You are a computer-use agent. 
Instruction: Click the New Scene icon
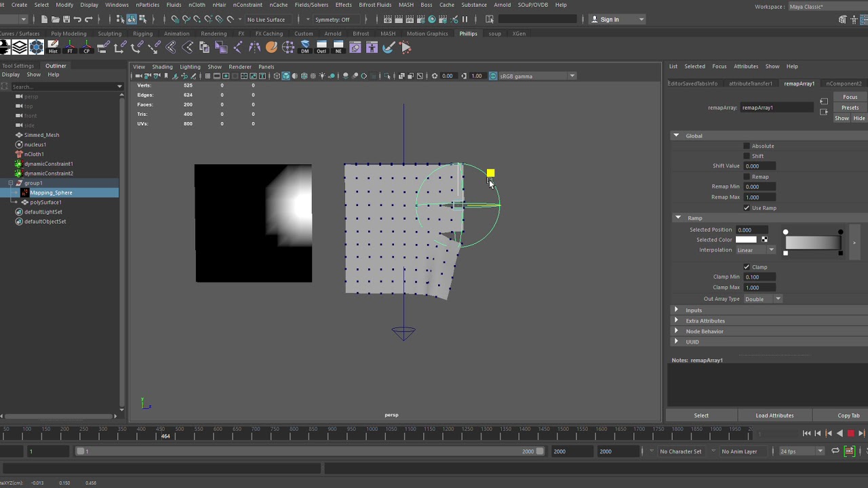point(43,19)
